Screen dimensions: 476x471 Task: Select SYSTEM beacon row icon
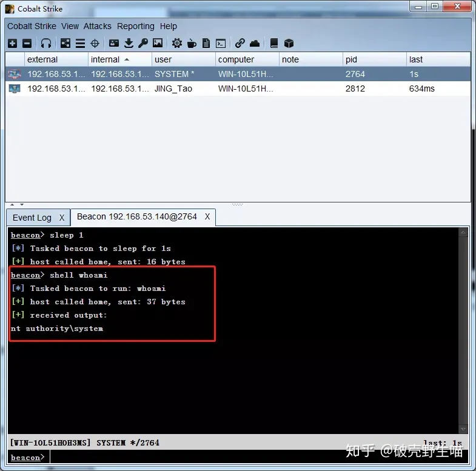pyautogui.click(x=15, y=74)
